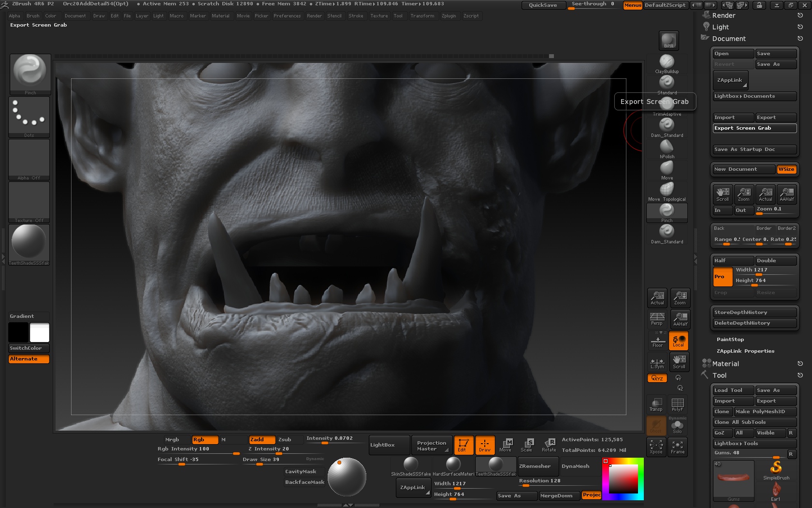812x508 pixels.
Task: Click the Frame icon
Action: pos(678,447)
